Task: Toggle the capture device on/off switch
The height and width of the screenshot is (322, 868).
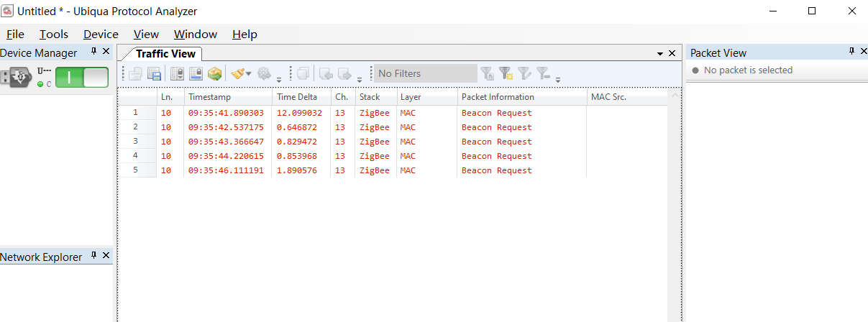Action: 82,78
